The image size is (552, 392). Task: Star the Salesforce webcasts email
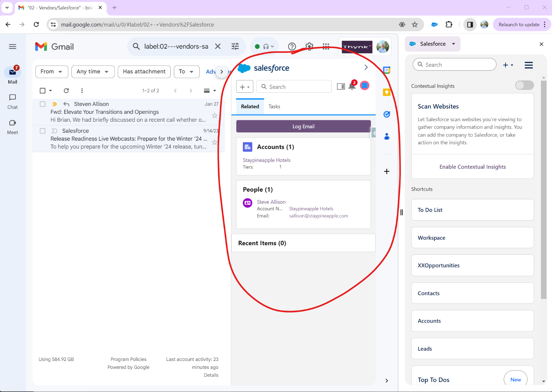point(215,142)
